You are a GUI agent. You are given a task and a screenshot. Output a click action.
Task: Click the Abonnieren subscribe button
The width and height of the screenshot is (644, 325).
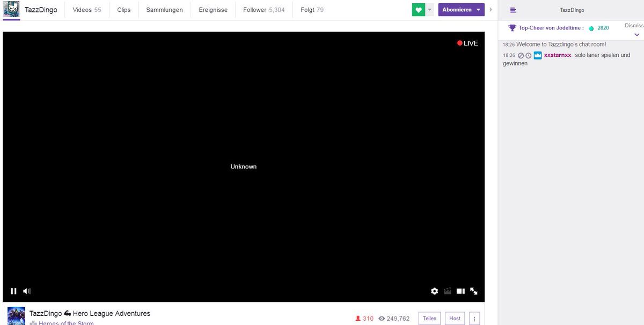[461, 10]
